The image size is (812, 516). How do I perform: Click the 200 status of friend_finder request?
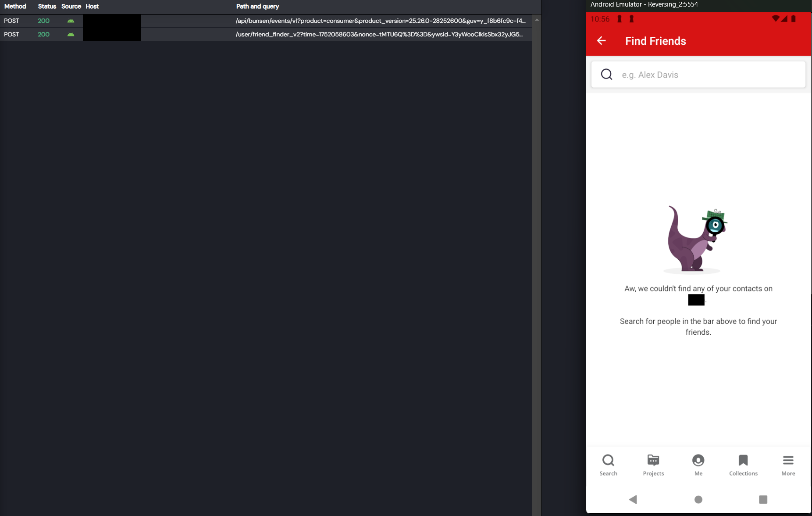tap(43, 35)
